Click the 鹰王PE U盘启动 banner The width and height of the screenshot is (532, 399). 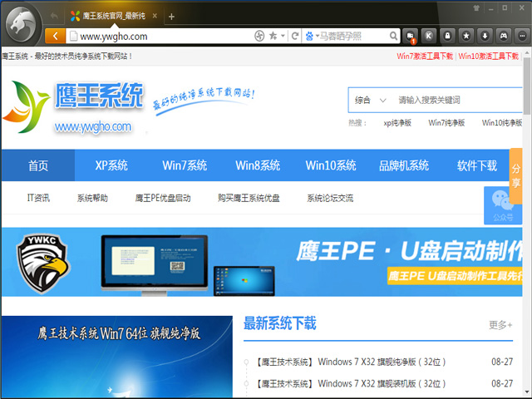[x=262, y=262]
